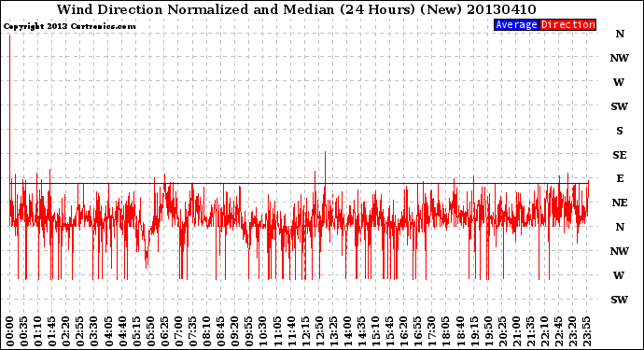Click the 12:50 time axis label
This screenshot has width=644, height=350.
[319, 331]
